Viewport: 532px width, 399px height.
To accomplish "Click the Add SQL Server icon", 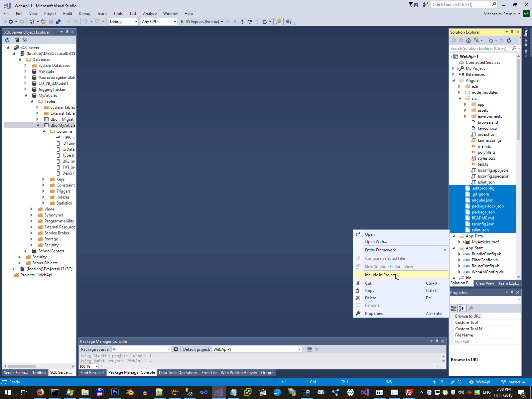I will click(17, 40).
